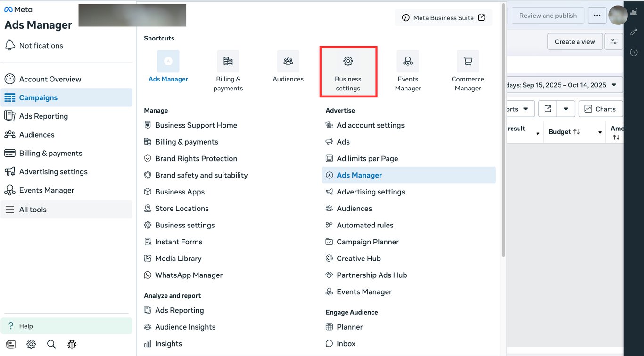Image resolution: width=644 pixels, height=356 pixels.
Task: Open Brand Rights Protection under Manage
Action: coord(190,159)
